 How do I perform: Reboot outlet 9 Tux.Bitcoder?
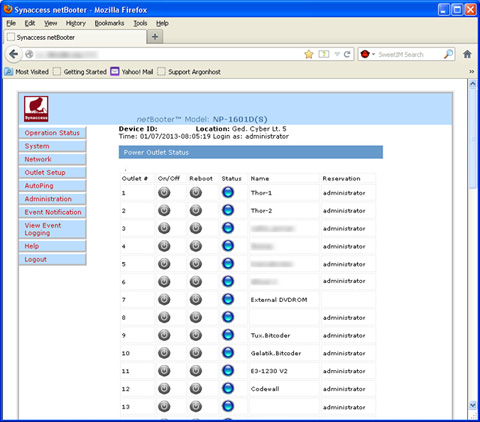pyautogui.click(x=196, y=335)
